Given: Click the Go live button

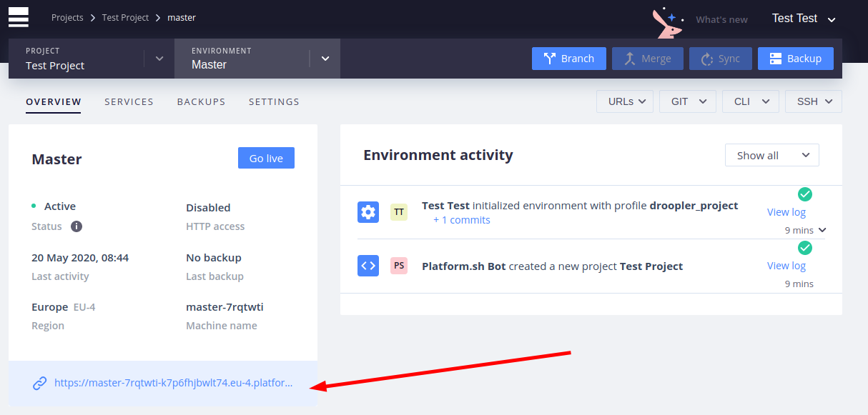Looking at the screenshot, I should click(x=266, y=158).
